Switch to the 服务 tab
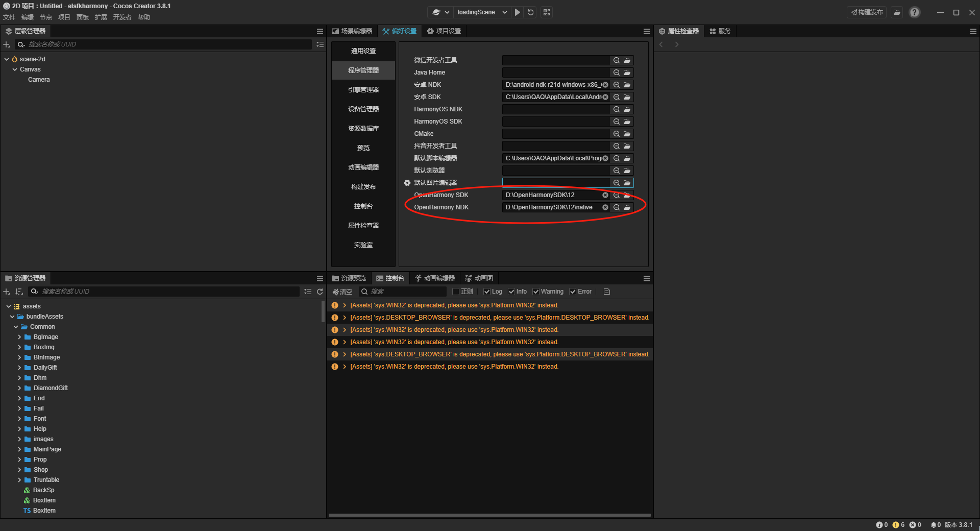This screenshot has width=980, height=531. (720, 31)
